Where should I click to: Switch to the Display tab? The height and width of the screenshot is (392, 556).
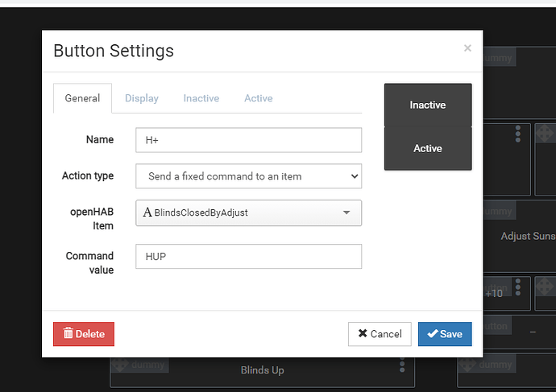click(142, 98)
